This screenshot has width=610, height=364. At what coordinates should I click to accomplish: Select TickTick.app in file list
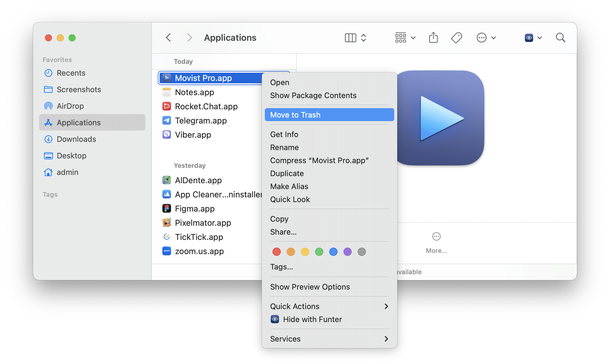199,237
